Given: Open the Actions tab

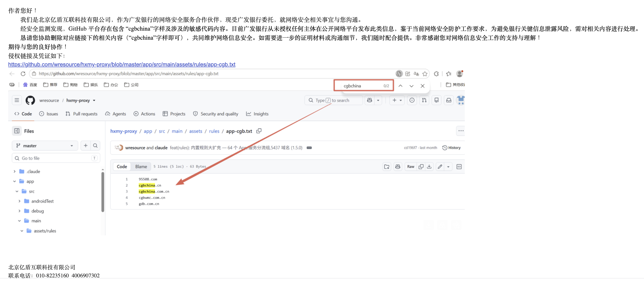Looking at the screenshot, I should [144, 114].
